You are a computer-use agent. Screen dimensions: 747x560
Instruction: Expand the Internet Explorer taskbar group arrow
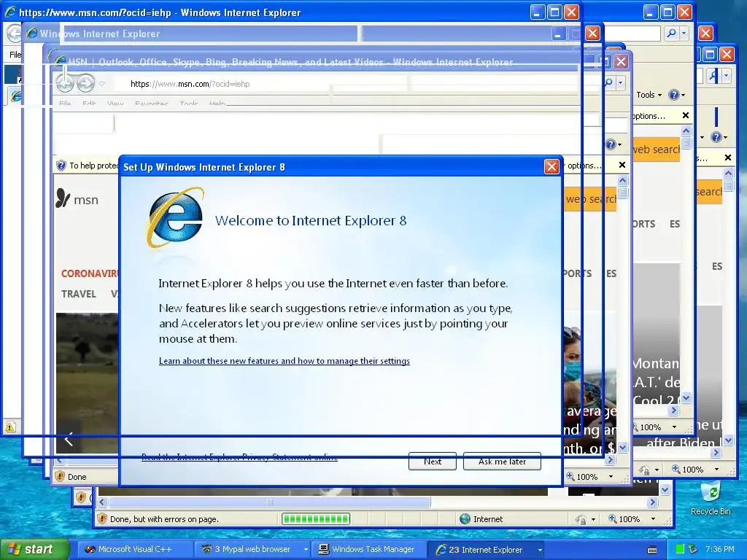(x=540, y=550)
